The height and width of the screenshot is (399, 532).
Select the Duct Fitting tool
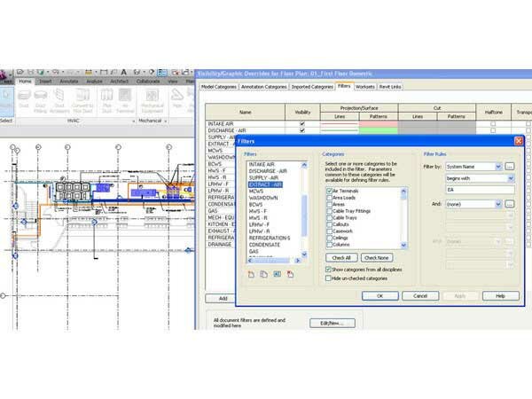(x=41, y=101)
